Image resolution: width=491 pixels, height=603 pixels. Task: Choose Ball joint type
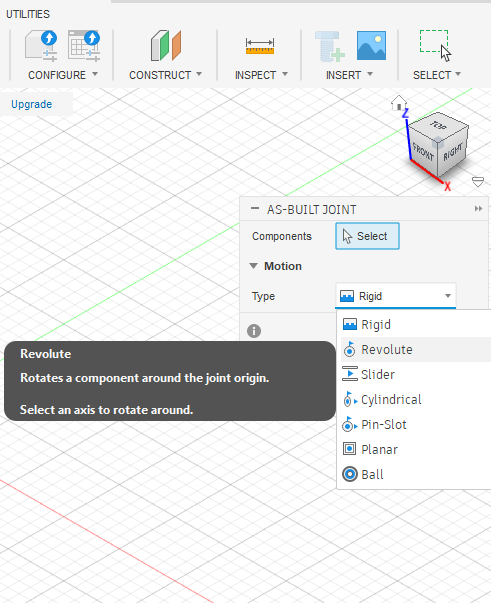click(x=416, y=474)
